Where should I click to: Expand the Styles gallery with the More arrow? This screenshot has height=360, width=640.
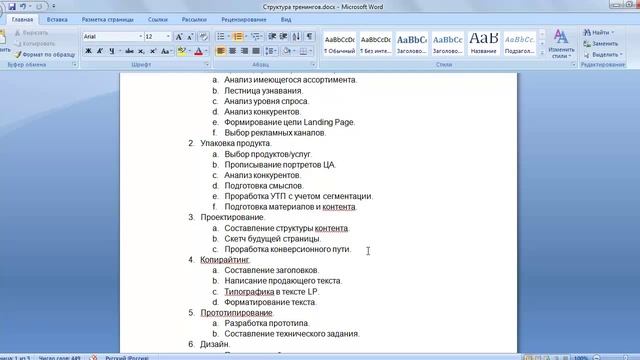pyautogui.click(x=542, y=53)
